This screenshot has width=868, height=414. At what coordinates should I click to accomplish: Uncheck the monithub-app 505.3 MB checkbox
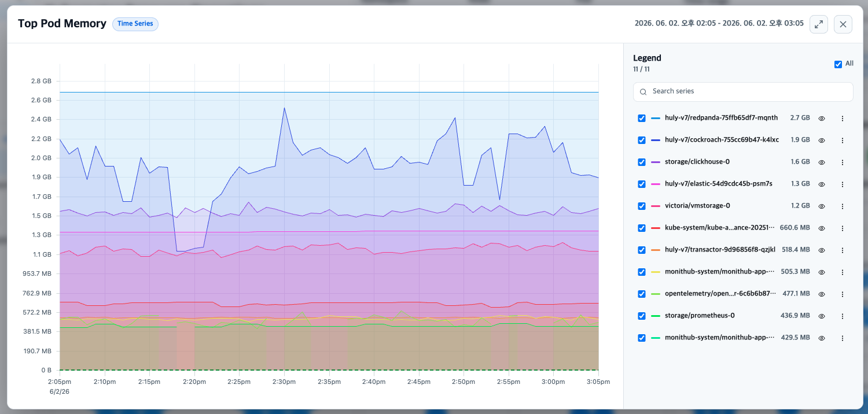pos(642,272)
